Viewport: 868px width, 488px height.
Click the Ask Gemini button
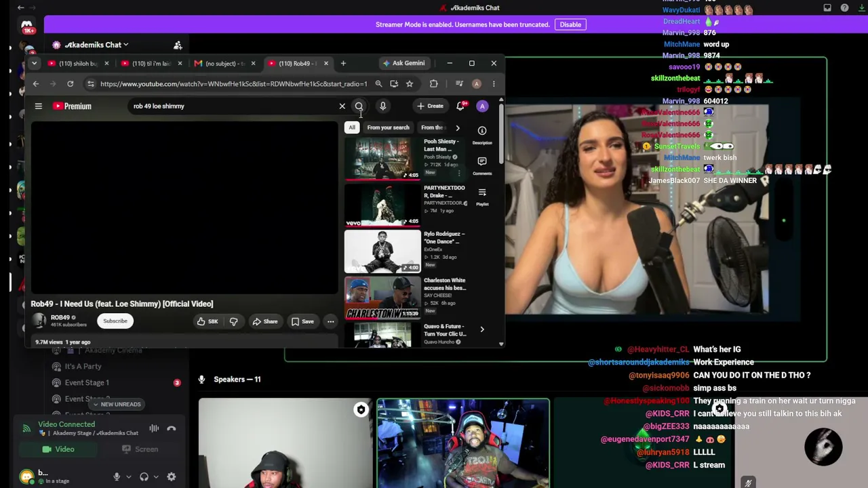click(x=404, y=63)
